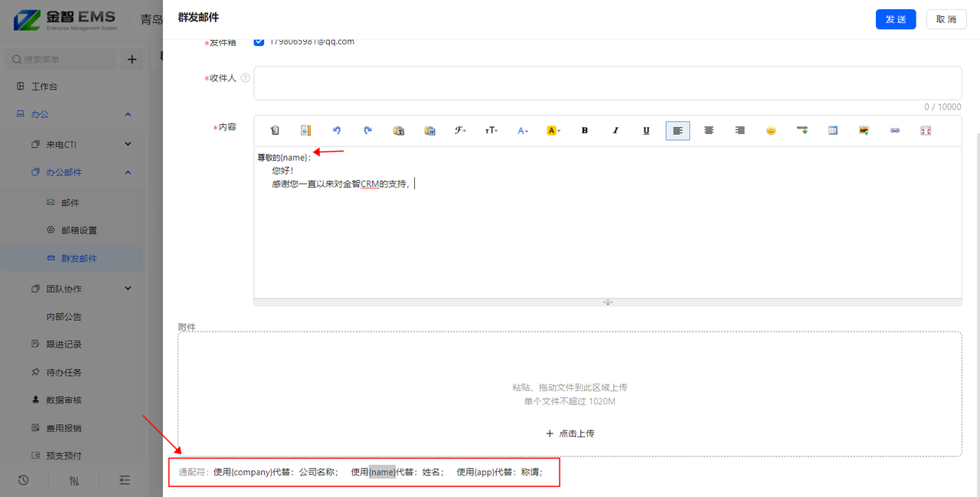Toggle fullscreen editor mode
The image size is (980, 497).
(926, 131)
